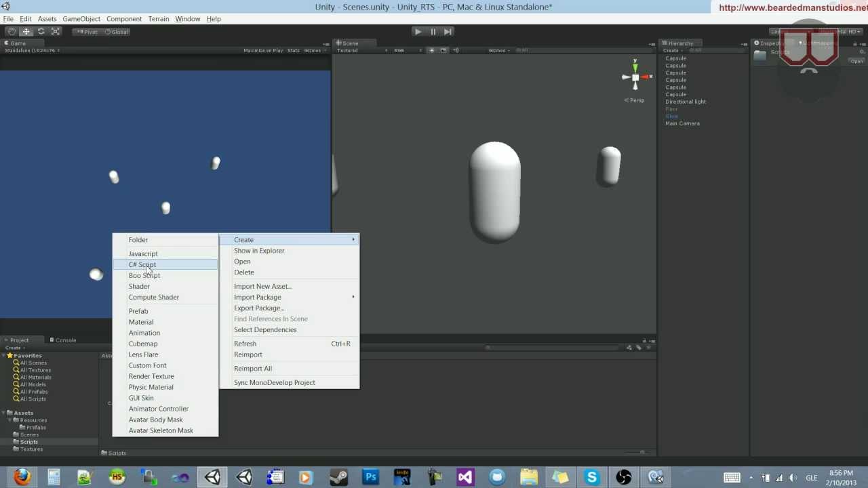Click Import New Asset... in context menu
The width and height of the screenshot is (868, 488).
pyautogui.click(x=290, y=286)
